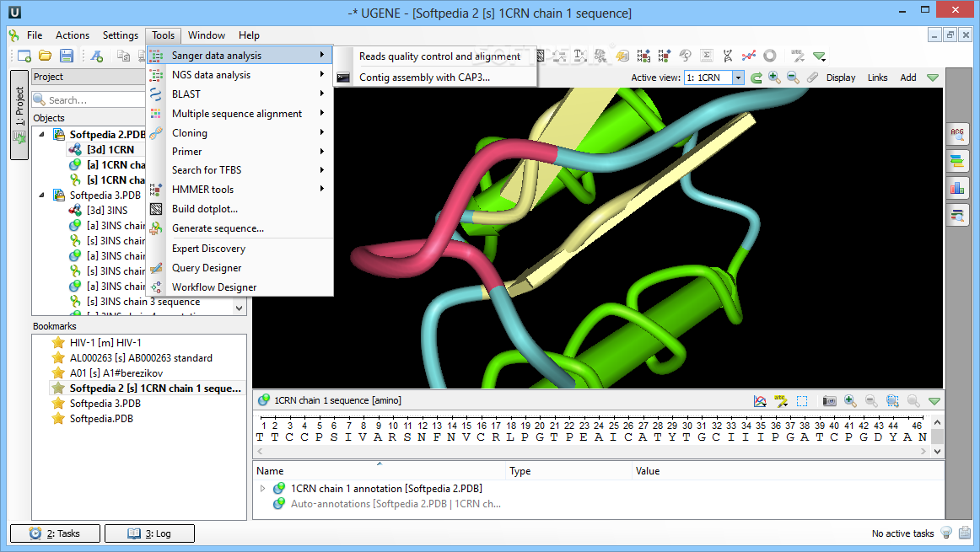Open the Actions menu
Screen dimensions: 980x552
(73, 35)
